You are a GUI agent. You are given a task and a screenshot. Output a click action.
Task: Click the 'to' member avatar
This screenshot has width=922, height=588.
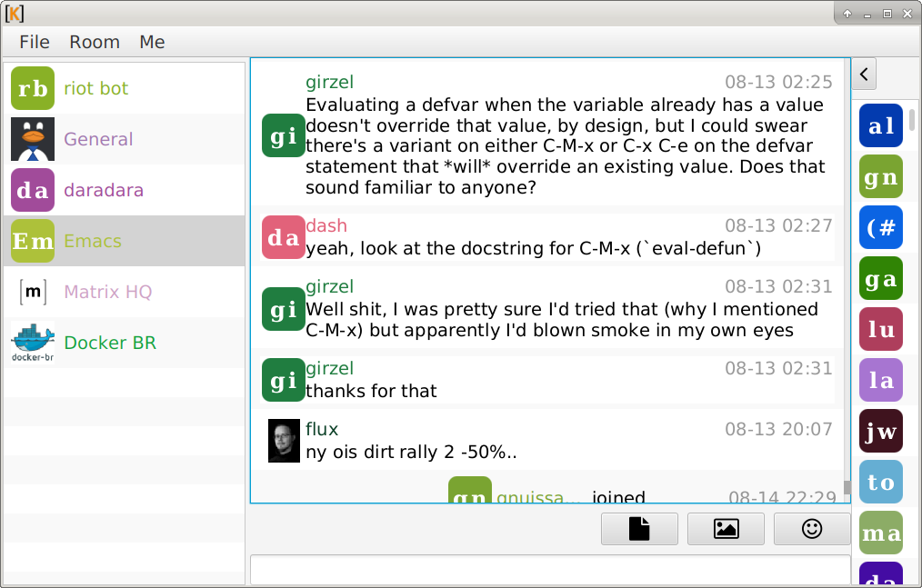point(880,483)
